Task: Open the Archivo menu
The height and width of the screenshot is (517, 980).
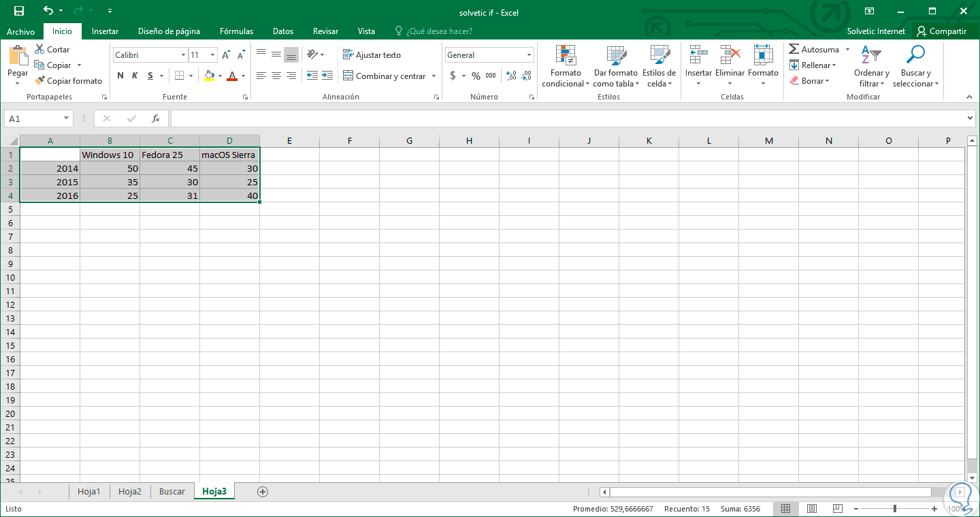Action: (21, 31)
